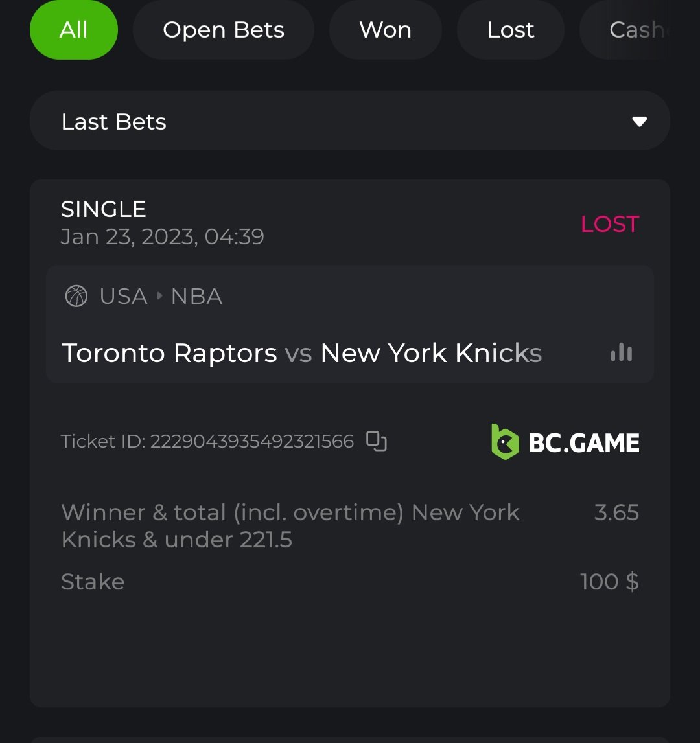The image size is (700, 743).
Task: Tap the SINGLE bet type heading
Action: click(x=104, y=209)
